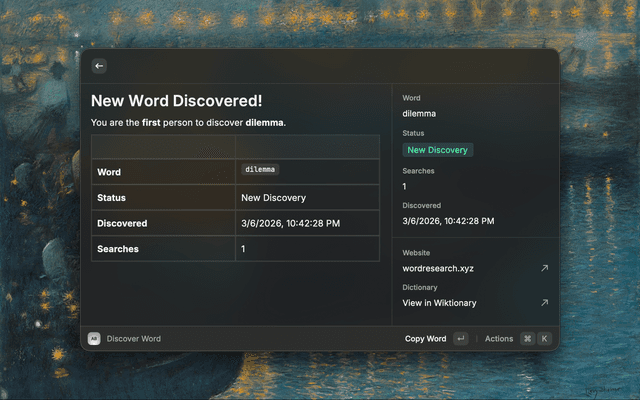Click the external arrow beside wordresearch.xyz
This screenshot has height=400, width=640.
point(544,268)
